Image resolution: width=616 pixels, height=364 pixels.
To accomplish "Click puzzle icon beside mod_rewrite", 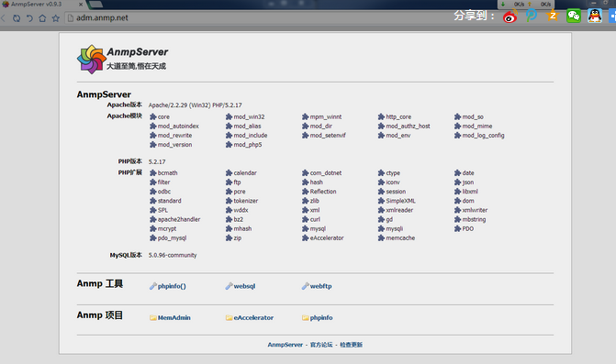I will click(152, 136).
